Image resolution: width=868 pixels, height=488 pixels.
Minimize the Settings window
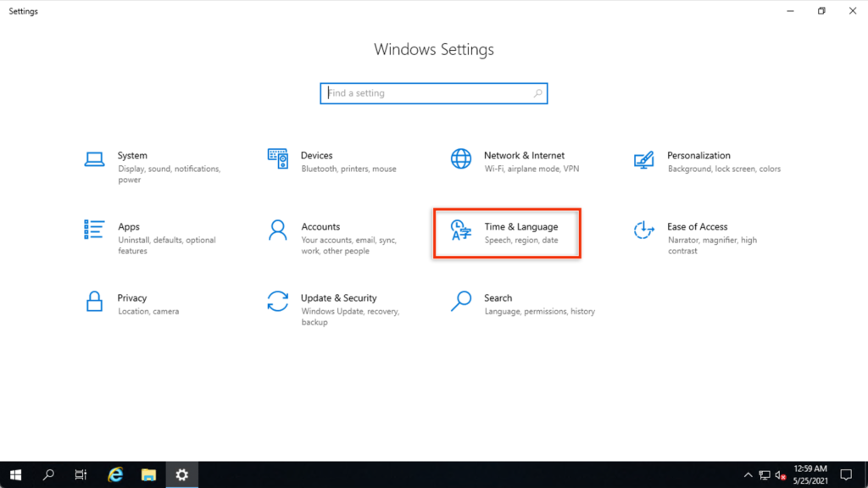coord(790,11)
